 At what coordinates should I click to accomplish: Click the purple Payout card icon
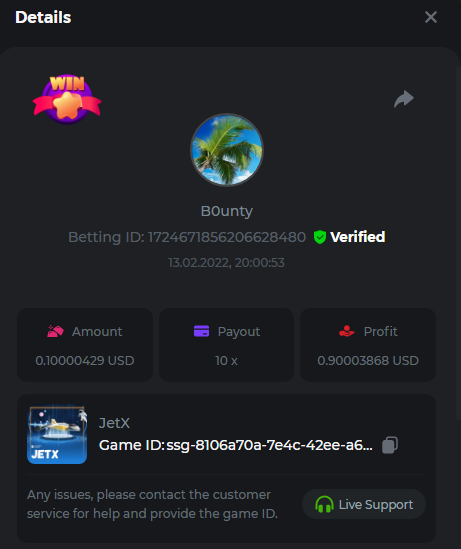pyautogui.click(x=201, y=331)
